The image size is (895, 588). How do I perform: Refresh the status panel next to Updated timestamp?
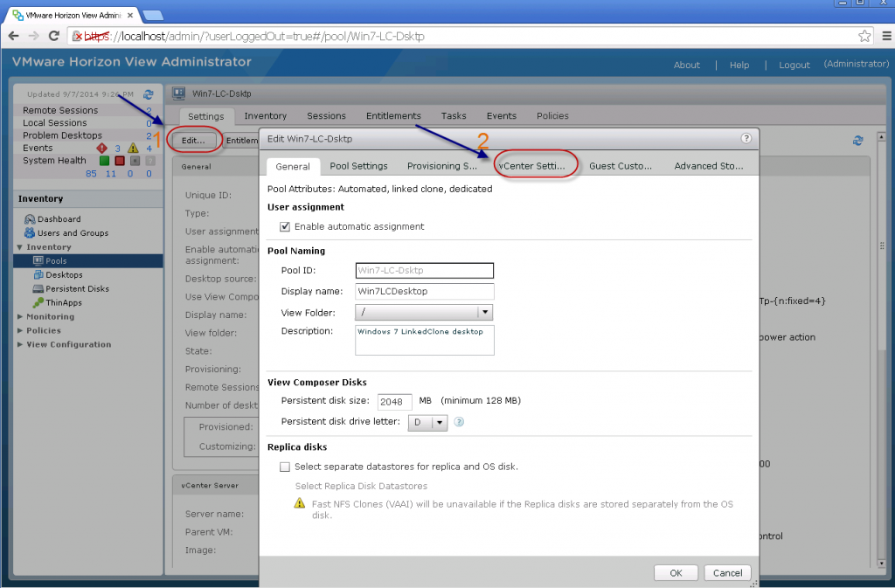click(149, 94)
